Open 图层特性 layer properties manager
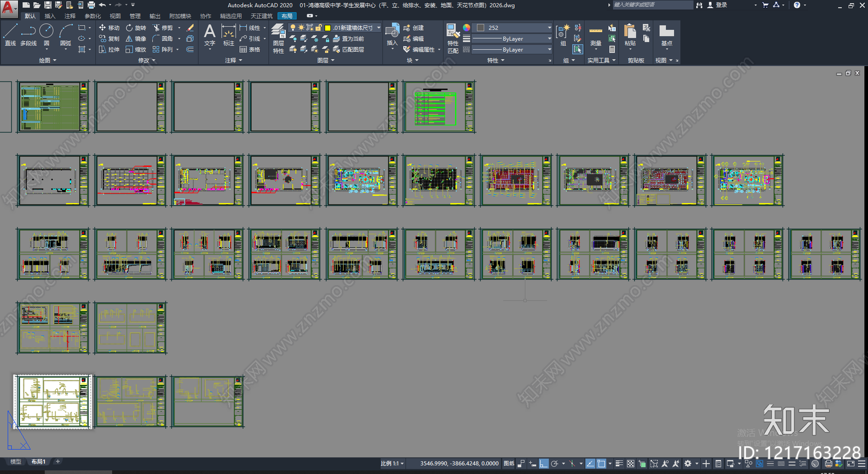The image size is (868, 474). pos(278,38)
